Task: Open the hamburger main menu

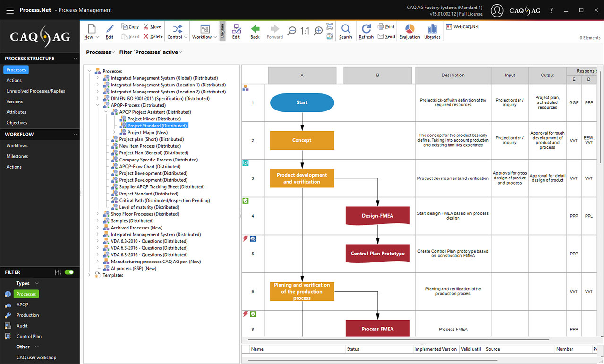Action: (10, 10)
